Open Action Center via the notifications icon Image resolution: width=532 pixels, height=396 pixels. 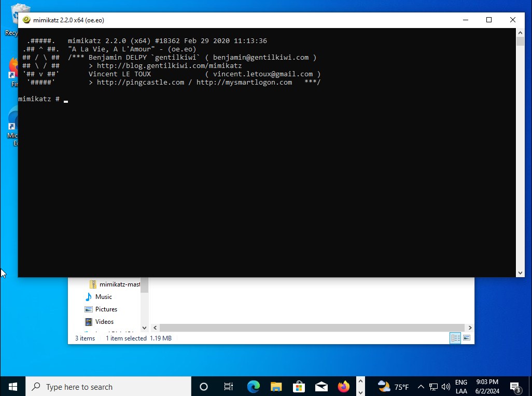click(x=515, y=386)
